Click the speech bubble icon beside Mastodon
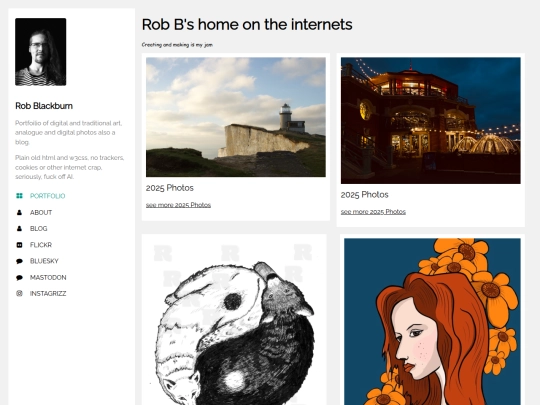Screen dimensions: 540x405 point(19,278)
